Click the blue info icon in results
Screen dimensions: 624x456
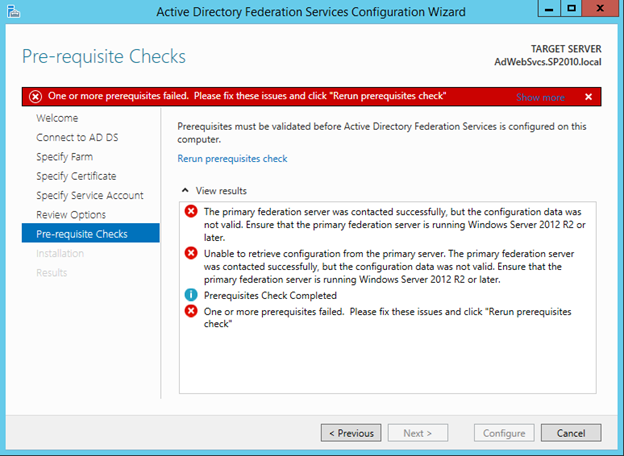(x=191, y=296)
